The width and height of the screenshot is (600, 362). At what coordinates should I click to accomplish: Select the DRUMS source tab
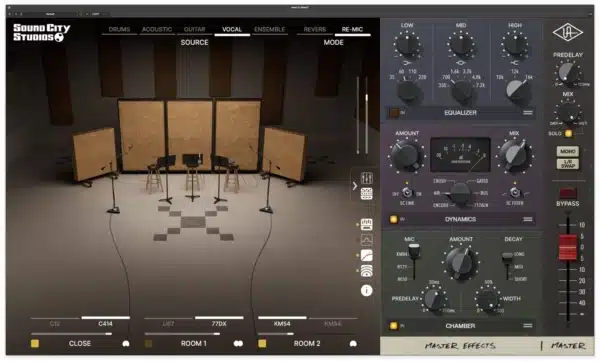coord(119,29)
